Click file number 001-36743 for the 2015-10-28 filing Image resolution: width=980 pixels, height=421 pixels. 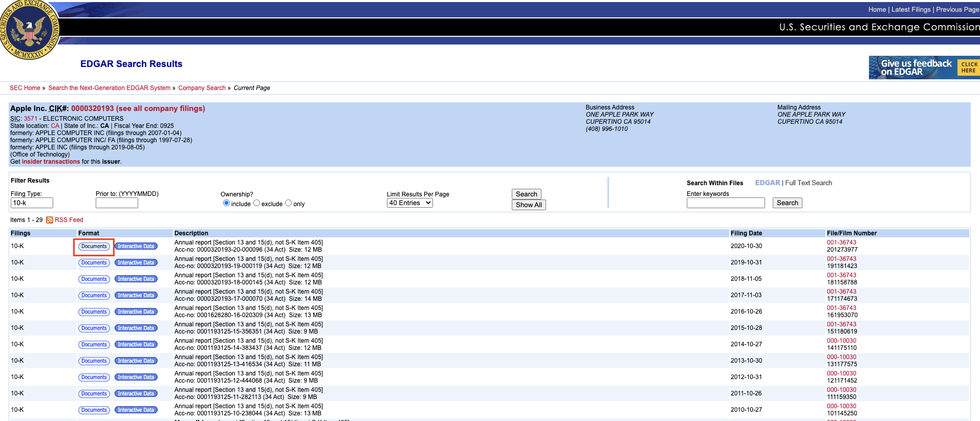click(x=841, y=324)
